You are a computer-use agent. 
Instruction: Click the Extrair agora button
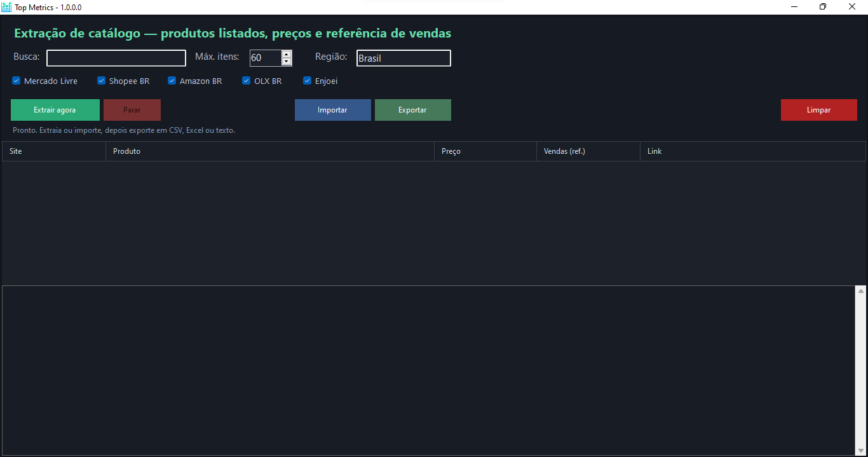pos(55,109)
